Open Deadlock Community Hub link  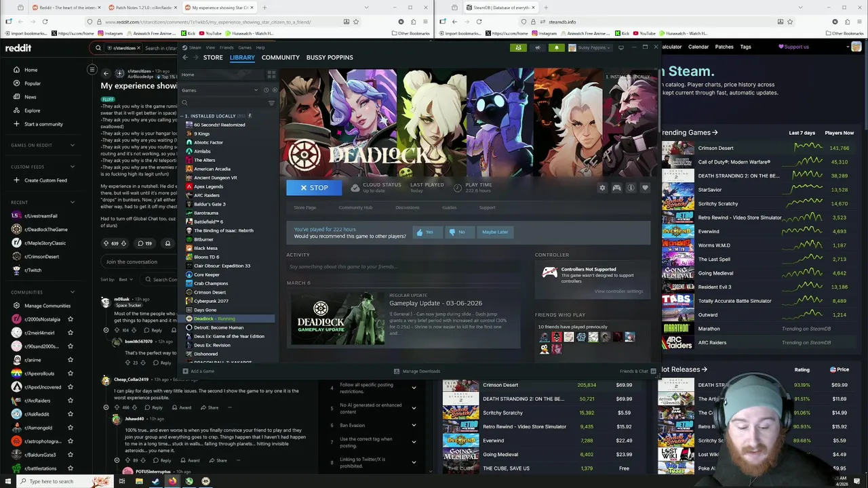pyautogui.click(x=355, y=207)
